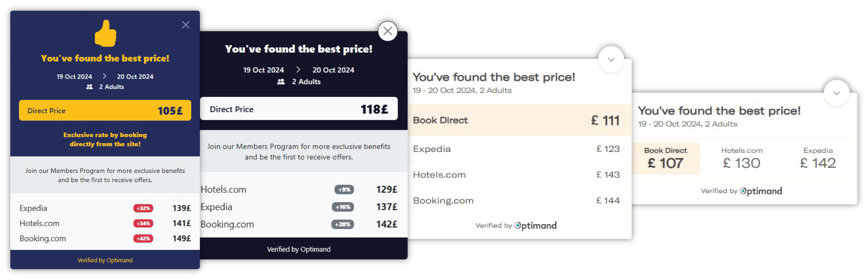Click the grey +9% Hotels.com badge
Viewport: 868px width, 280px height.
344,190
